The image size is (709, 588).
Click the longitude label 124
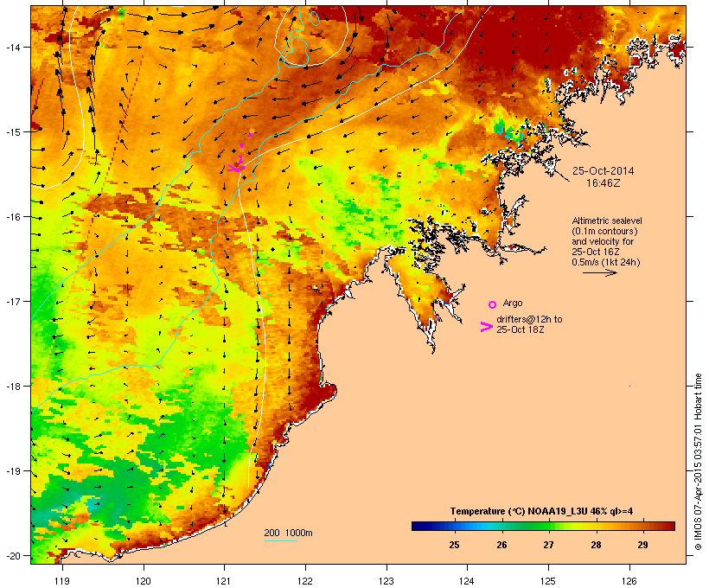pos(467,581)
